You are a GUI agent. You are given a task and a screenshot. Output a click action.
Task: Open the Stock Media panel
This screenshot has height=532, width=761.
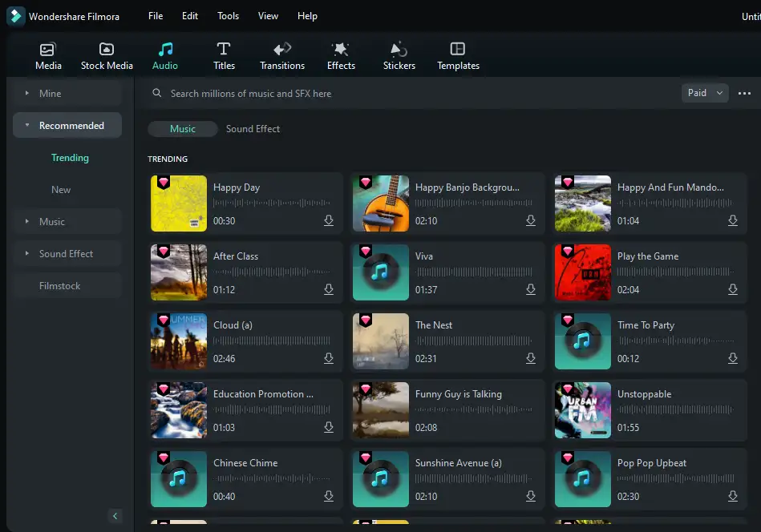107,56
